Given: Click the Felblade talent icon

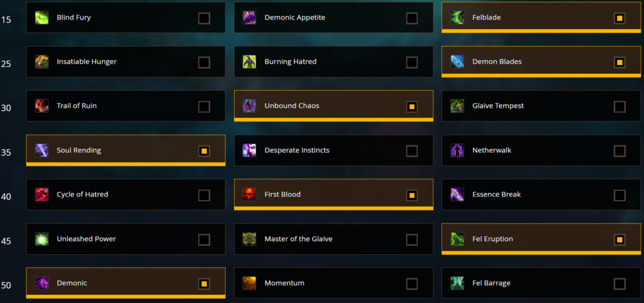Looking at the screenshot, I should [457, 18].
